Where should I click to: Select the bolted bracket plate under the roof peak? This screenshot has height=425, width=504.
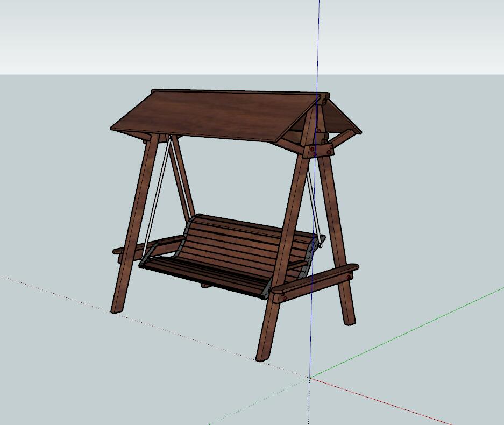tap(318, 150)
